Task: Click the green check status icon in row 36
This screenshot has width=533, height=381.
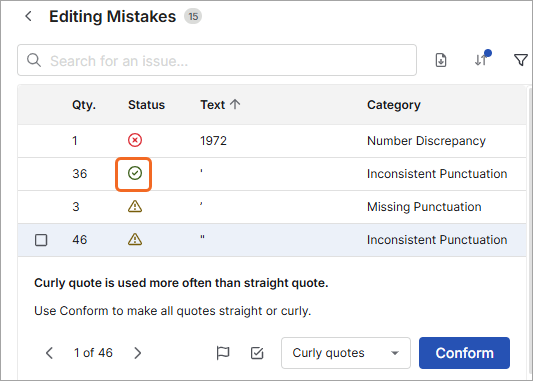Action: click(135, 173)
